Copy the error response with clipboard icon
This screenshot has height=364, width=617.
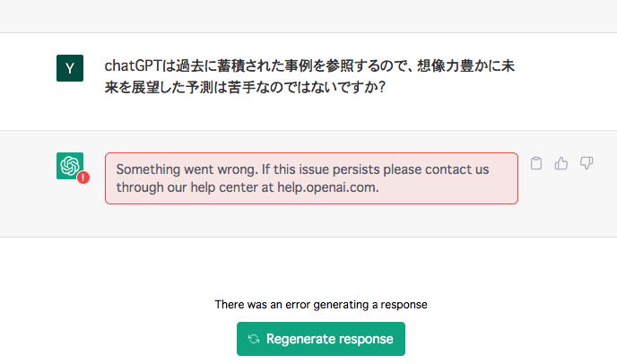pos(536,163)
